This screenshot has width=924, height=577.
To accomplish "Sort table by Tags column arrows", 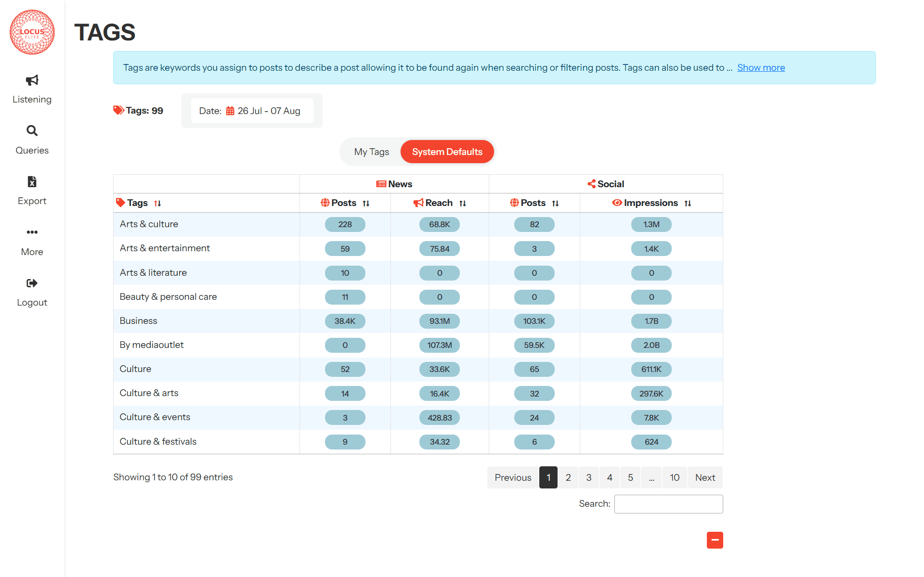I will tap(157, 204).
